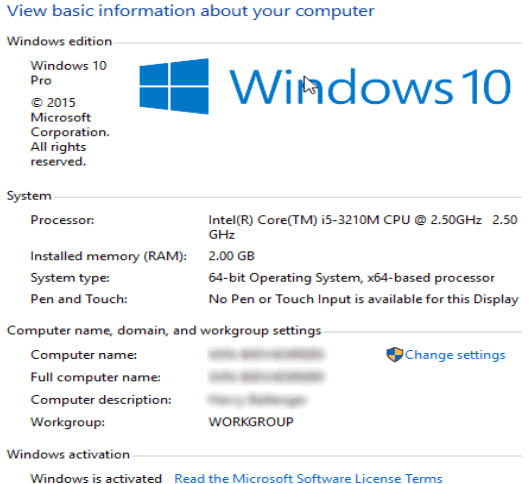This screenshot has height=484, width=532.
Task: Click the Windows edition section heading
Action: [59, 41]
